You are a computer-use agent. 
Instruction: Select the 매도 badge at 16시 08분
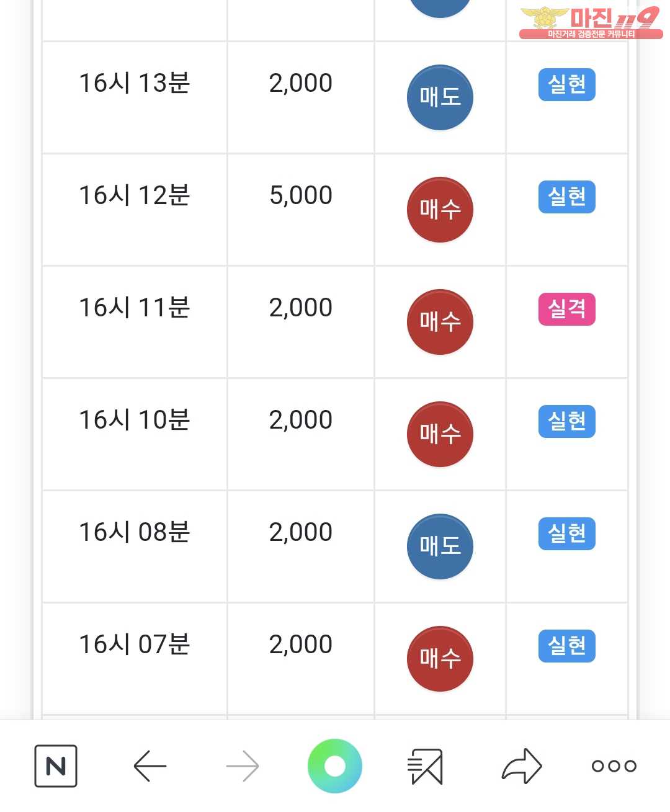440,547
